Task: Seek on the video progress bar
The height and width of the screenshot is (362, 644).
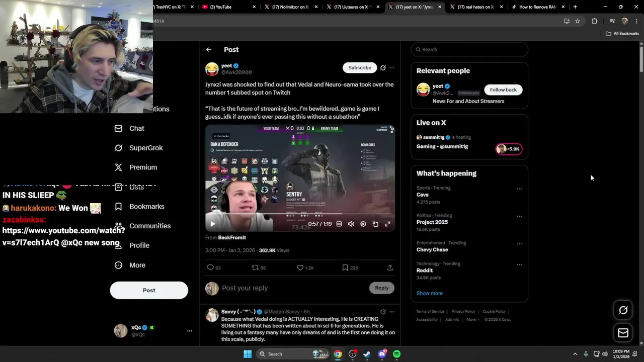Action: point(300,214)
